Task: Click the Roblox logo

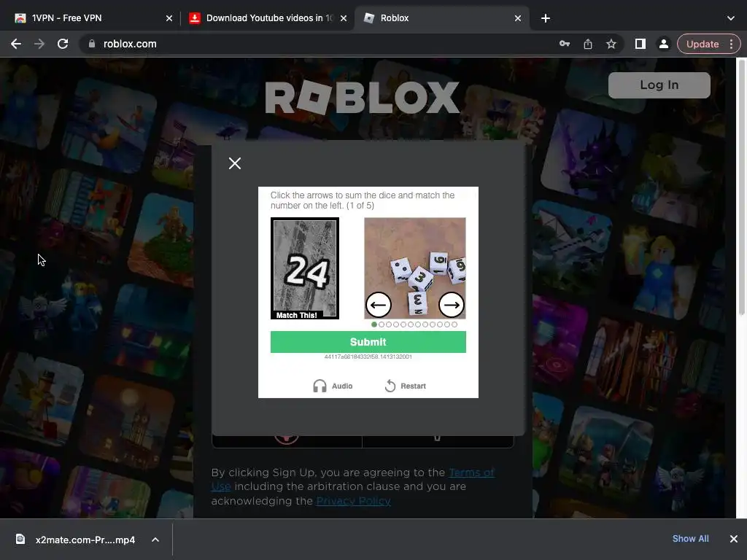Action: click(x=362, y=97)
